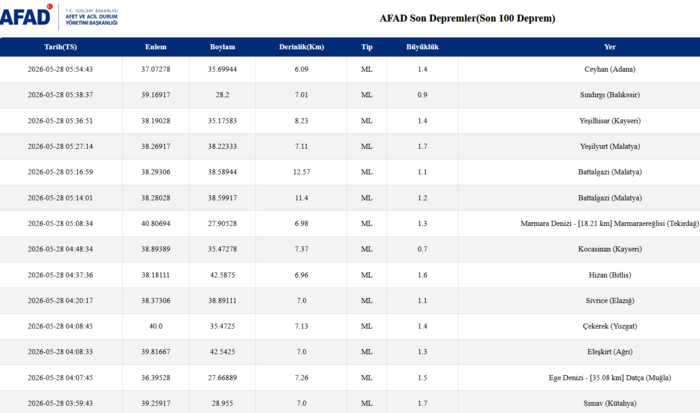Click location Hizan (Bitlis)
The height and width of the screenshot is (413, 700).
click(610, 275)
